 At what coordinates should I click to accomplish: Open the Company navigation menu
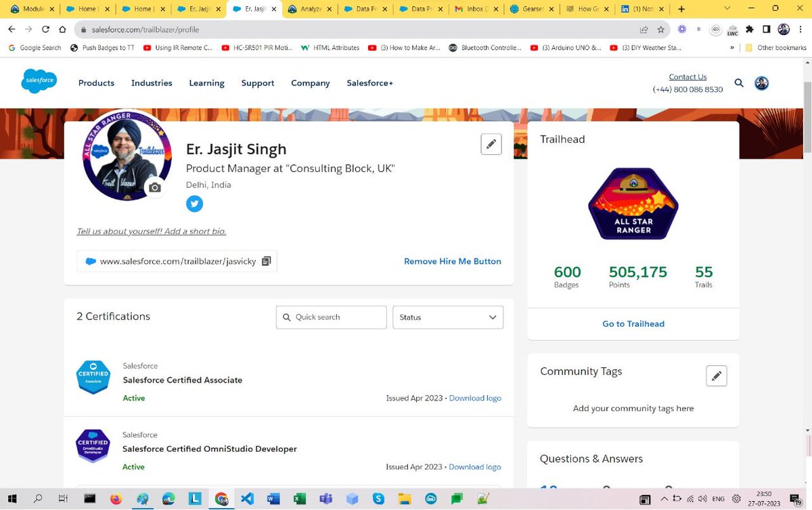pos(311,83)
